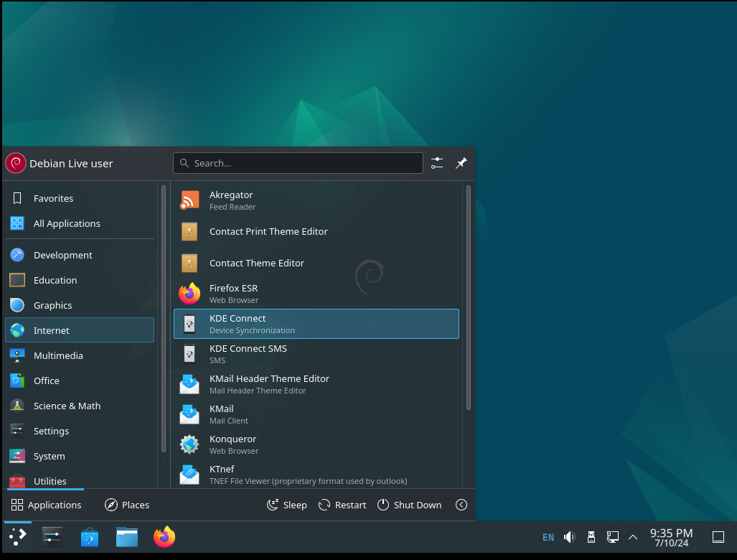Launch Firefox from the taskbar
Viewport: 737px width, 560px height.
pyautogui.click(x=164, y=537)
